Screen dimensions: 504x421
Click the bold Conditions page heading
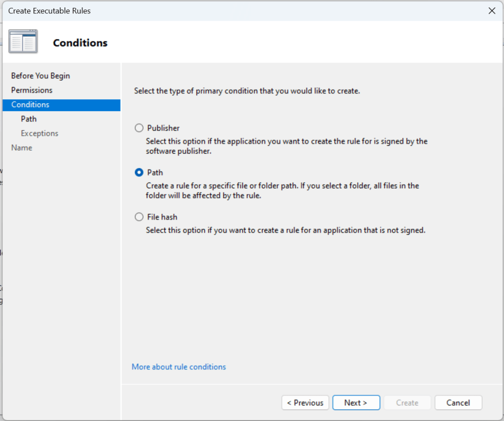[80, 43]
